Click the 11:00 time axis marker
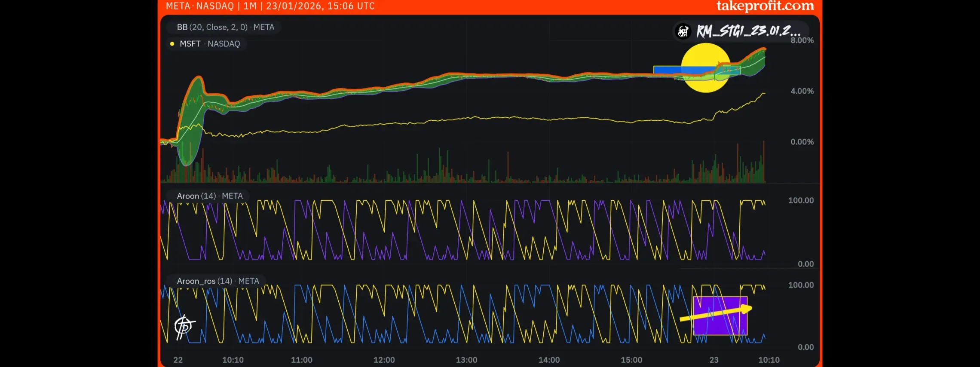This screenshot has width=980, height=367. click(301, 360)
